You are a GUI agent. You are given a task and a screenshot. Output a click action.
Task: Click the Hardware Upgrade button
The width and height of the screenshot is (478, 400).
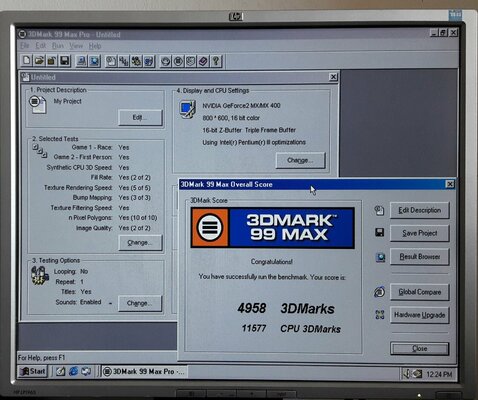(419, 315)
